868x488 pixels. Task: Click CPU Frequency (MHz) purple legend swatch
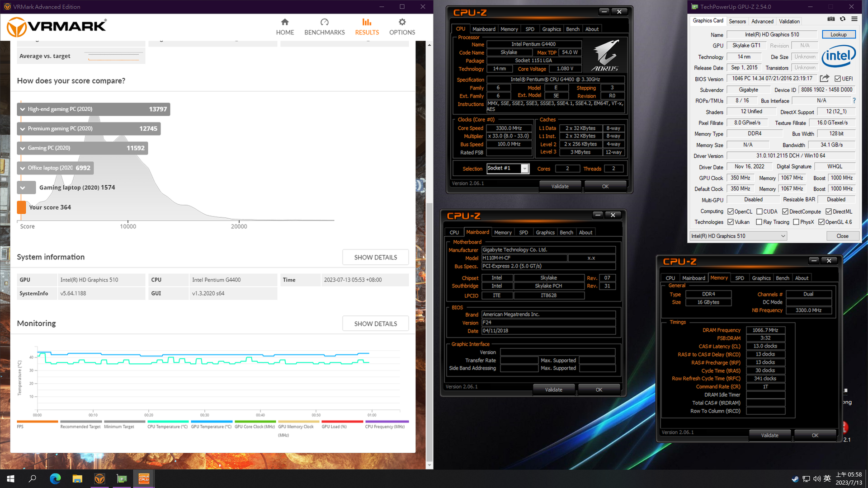(x=387, y=422)
